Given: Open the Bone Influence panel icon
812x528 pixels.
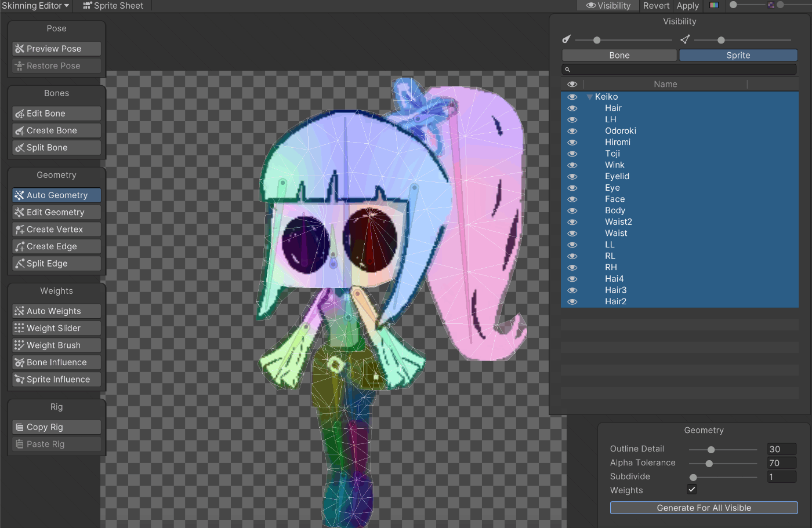Looking at the screenshot, I should (x=20, y=362).
